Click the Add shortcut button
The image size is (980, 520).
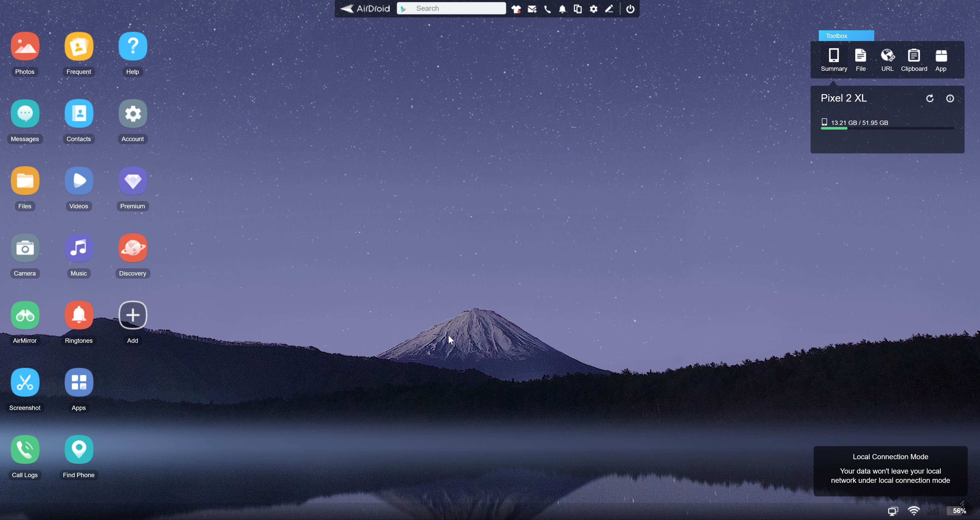[132, 315]
